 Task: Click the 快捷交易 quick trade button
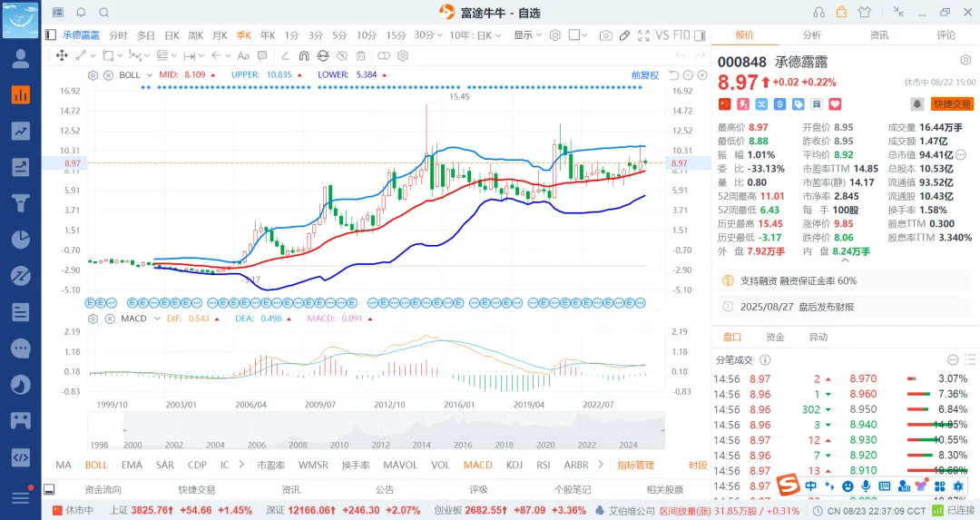(952, 103)
